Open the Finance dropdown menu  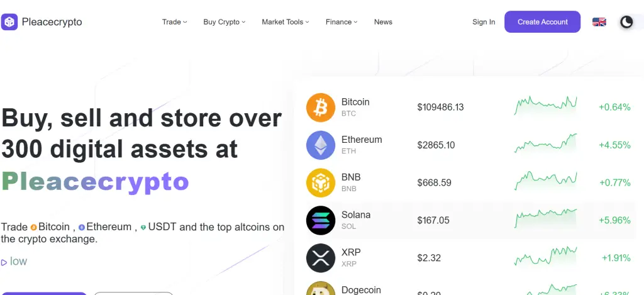(x=341, y=22)
